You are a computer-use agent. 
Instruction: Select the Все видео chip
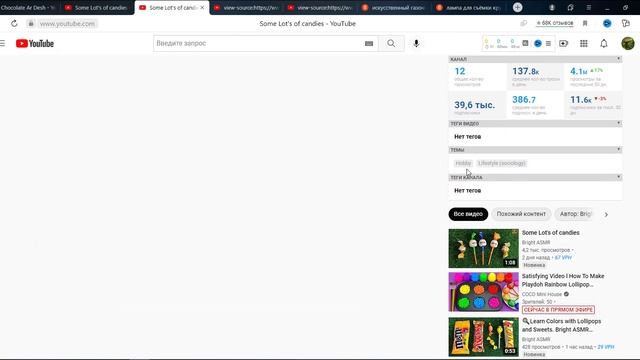click(x=468, y=214)
